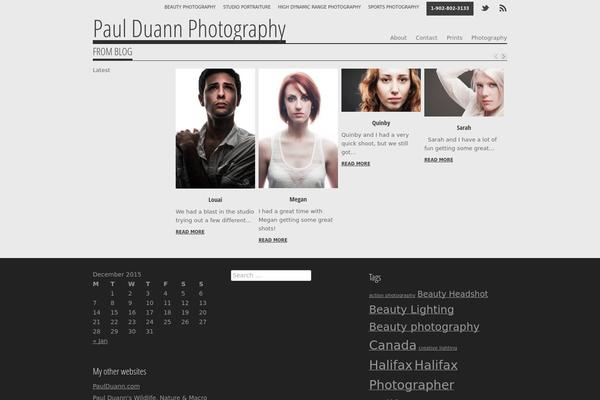600x400 pixels.
Task: Click the From Blog section heading
Action: pos(112,52)
